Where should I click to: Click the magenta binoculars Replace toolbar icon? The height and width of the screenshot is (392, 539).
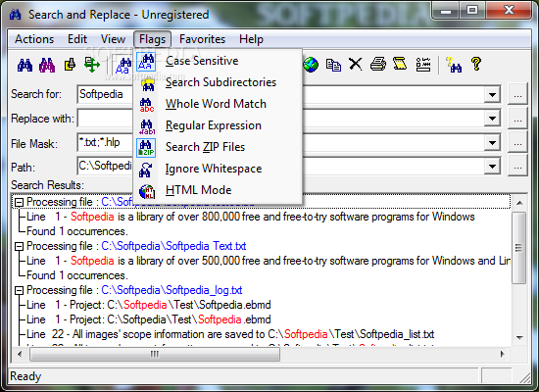click(47, 65)
